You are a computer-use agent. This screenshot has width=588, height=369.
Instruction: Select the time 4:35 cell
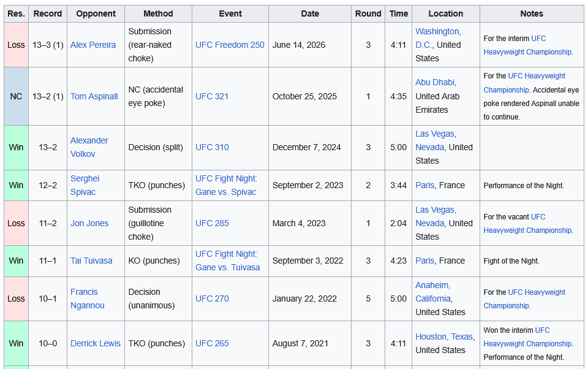click(x=398, y=96)
